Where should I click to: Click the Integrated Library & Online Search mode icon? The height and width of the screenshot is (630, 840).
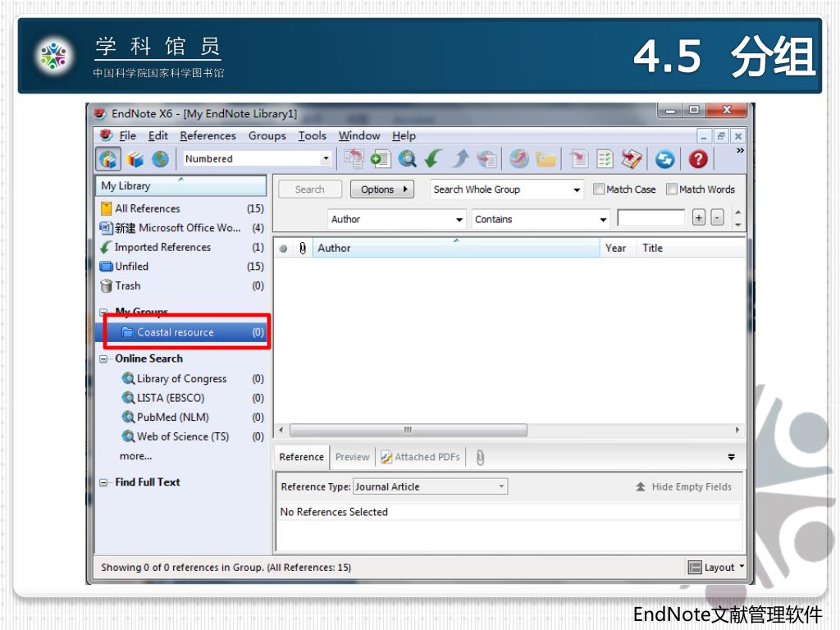[x=108, y=159]
